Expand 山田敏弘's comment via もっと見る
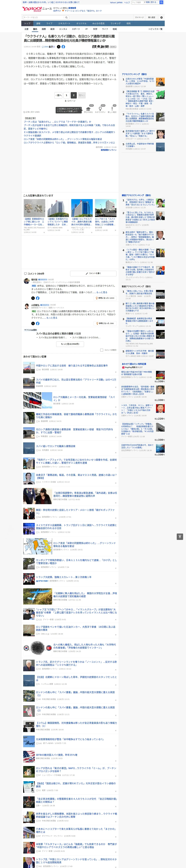The height and width of the screenshot is (868, 186). click(52, 318)
